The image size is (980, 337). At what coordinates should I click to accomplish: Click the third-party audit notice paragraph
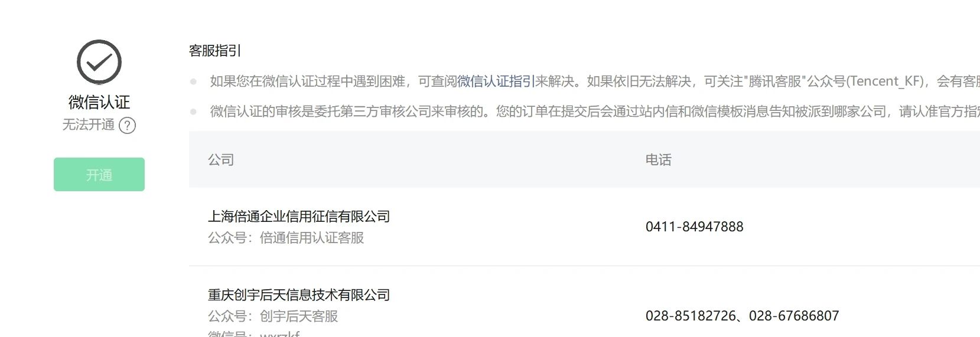click(x=595, y=111)
